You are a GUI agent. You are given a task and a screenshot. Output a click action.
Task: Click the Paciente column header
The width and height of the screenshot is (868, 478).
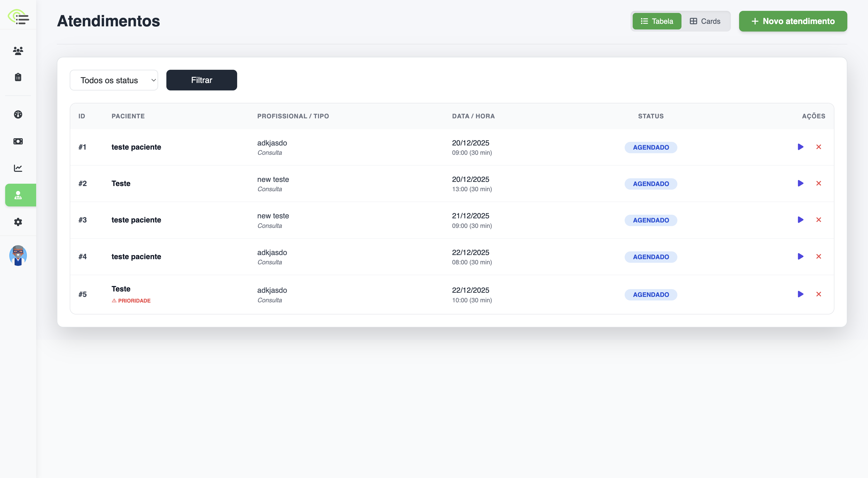point(128,116)
